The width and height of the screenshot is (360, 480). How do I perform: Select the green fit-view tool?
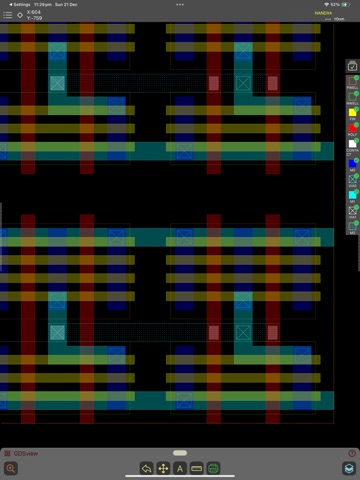(x=213, y=468)
